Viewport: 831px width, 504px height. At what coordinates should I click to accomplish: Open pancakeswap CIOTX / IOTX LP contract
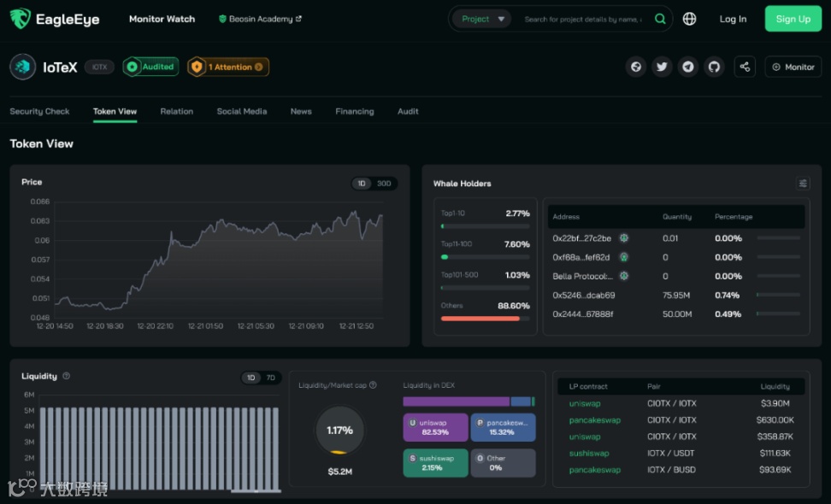pos(595,419)
